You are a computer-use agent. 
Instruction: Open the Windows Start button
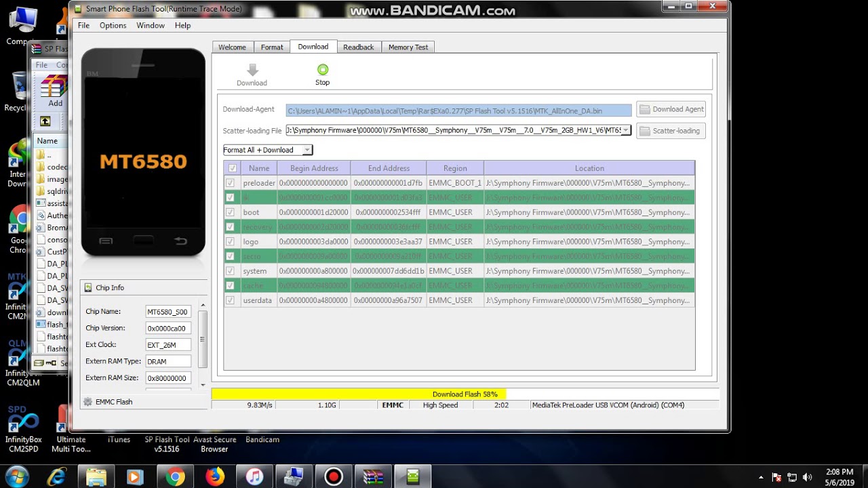click(17, 476)
